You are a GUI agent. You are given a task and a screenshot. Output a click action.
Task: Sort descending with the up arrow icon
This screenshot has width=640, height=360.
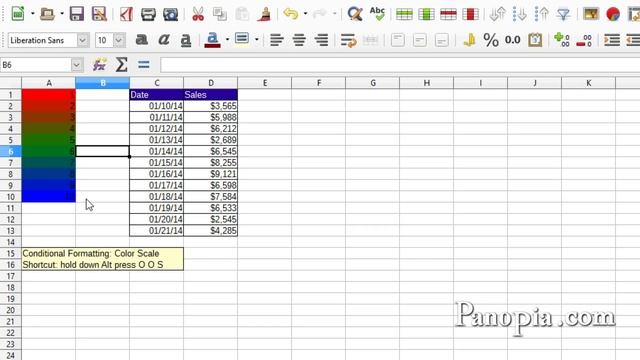pyautogui.click(x=542, y=14)
